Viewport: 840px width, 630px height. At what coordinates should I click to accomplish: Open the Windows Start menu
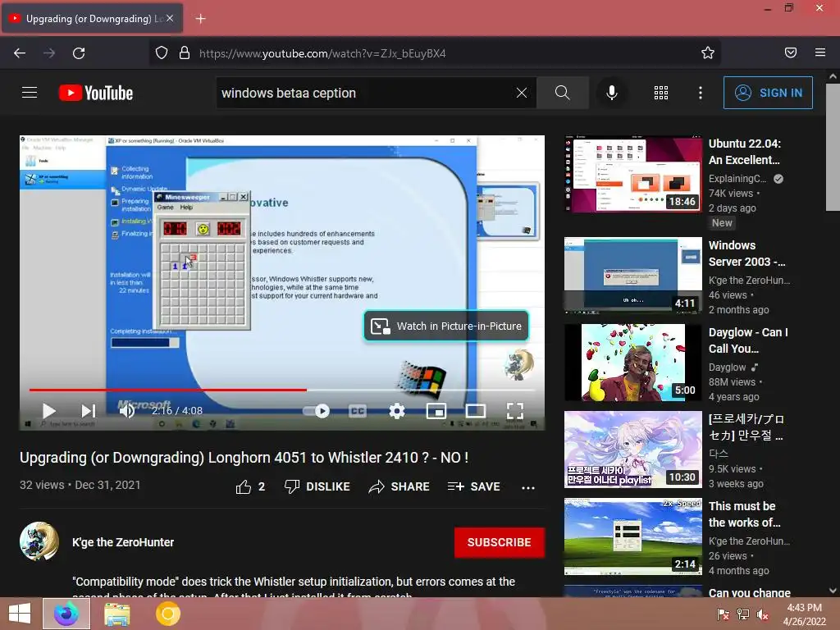20,614
